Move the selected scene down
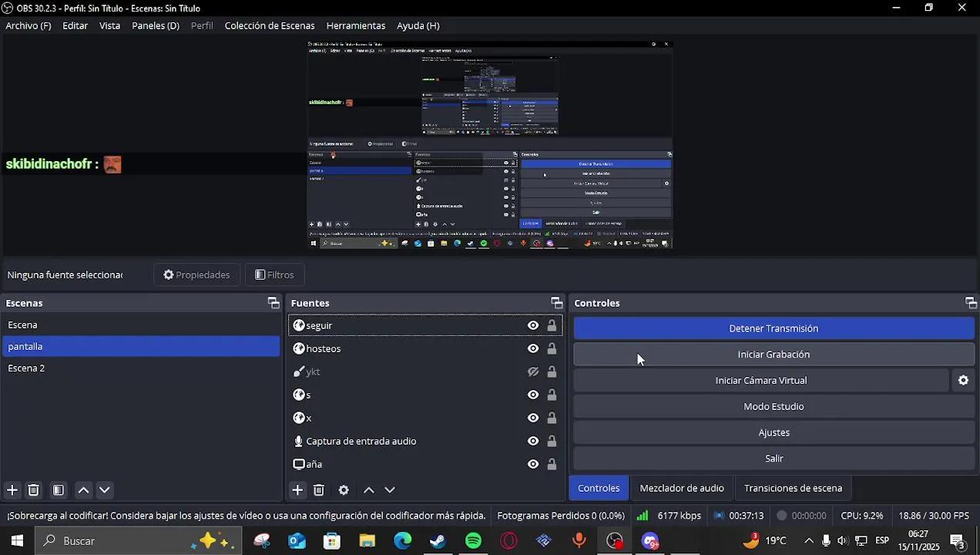The height and width of the screenshot is (555, 980). pos(106,490)
